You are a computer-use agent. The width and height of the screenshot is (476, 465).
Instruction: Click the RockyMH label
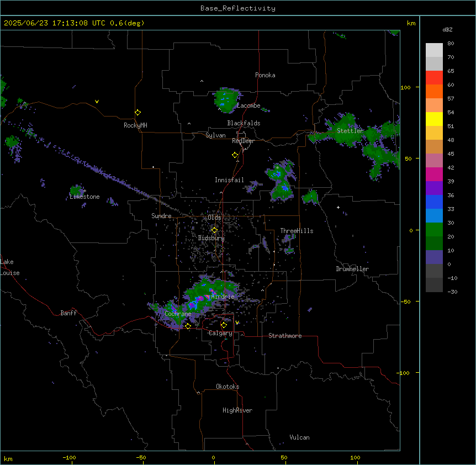[x=135, y=125]
